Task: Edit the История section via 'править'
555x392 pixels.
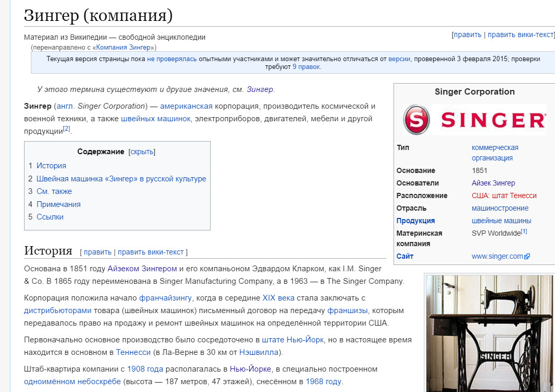Action: tap(98, 252)
